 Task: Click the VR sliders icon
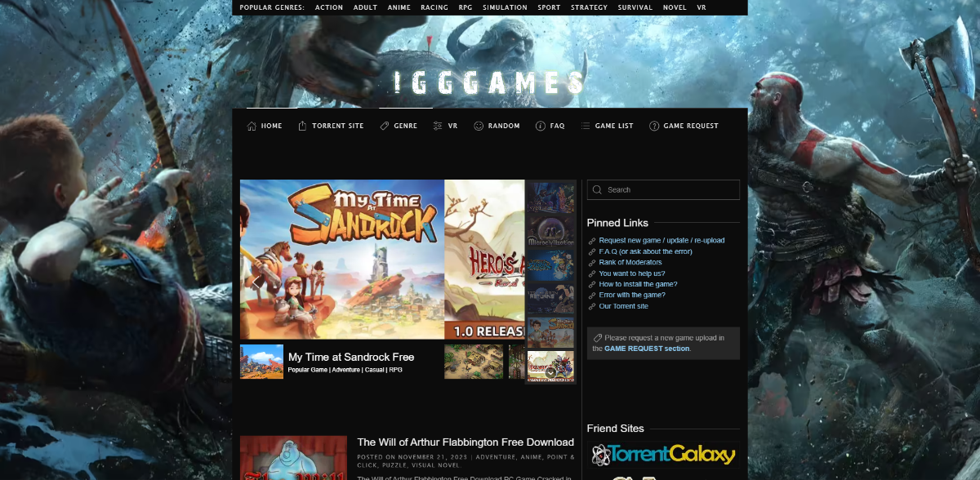click(439, 126)
